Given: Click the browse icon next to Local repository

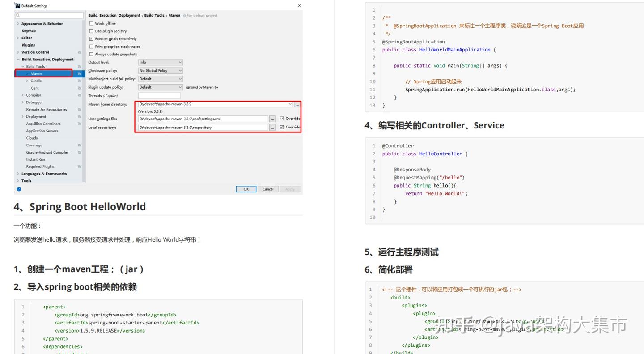Looking at the screenshot, I should click(x=272, y=128).
